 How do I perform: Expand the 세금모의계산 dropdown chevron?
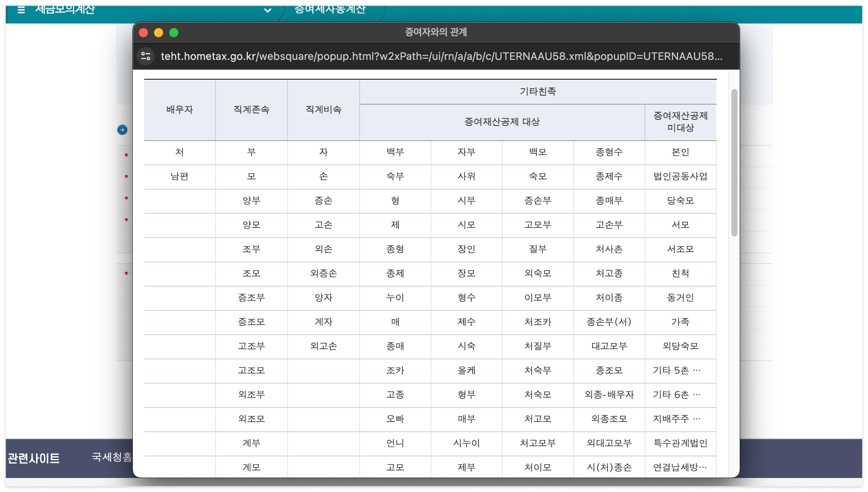[x=267, y=11]
